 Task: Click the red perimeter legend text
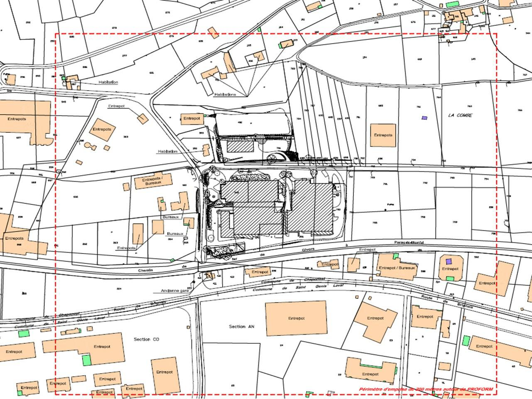point(426,389)
